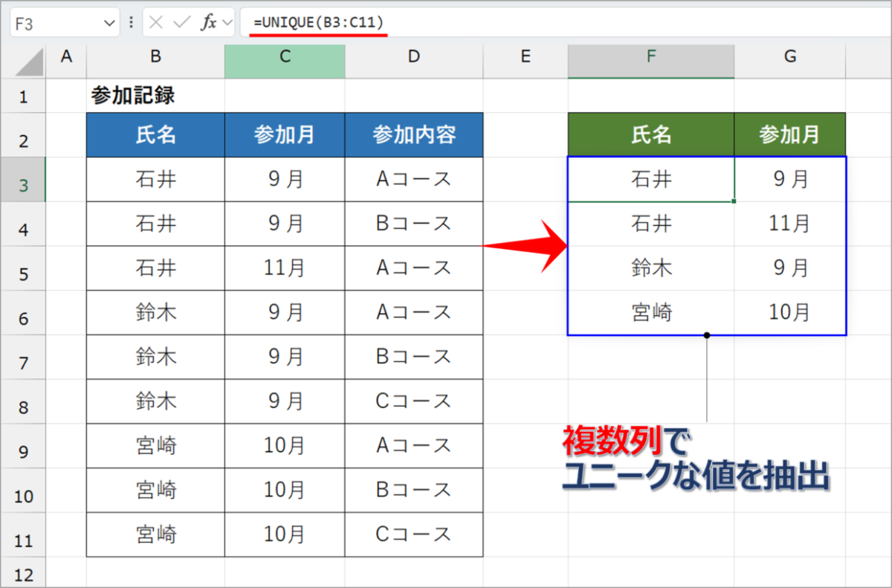
Task: Open the vertical ellipsis options between Name Box and formula icons
Action: coord(131,22)
